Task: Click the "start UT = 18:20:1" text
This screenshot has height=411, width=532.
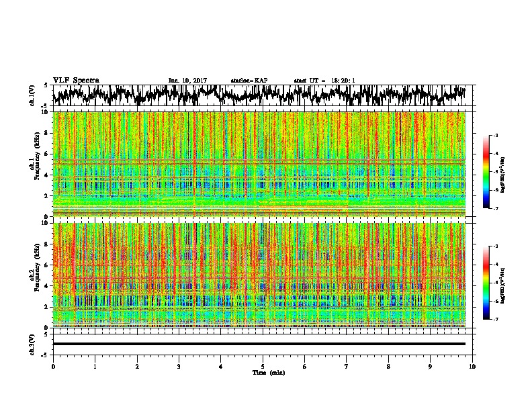Action: (324, 81)
